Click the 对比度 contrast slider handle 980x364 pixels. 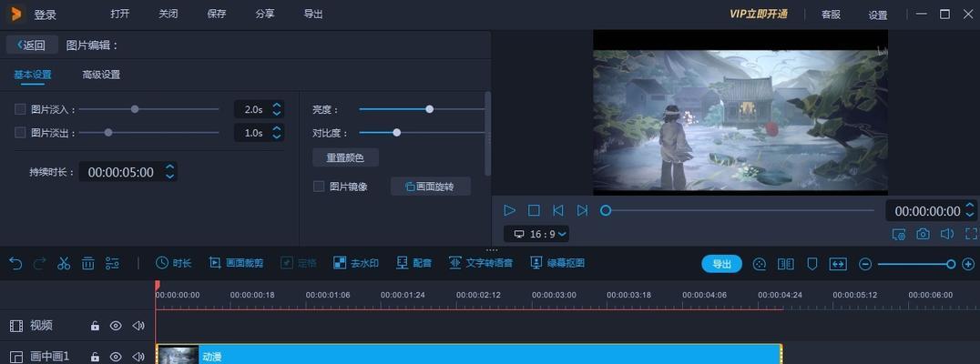tap(396, 132)
